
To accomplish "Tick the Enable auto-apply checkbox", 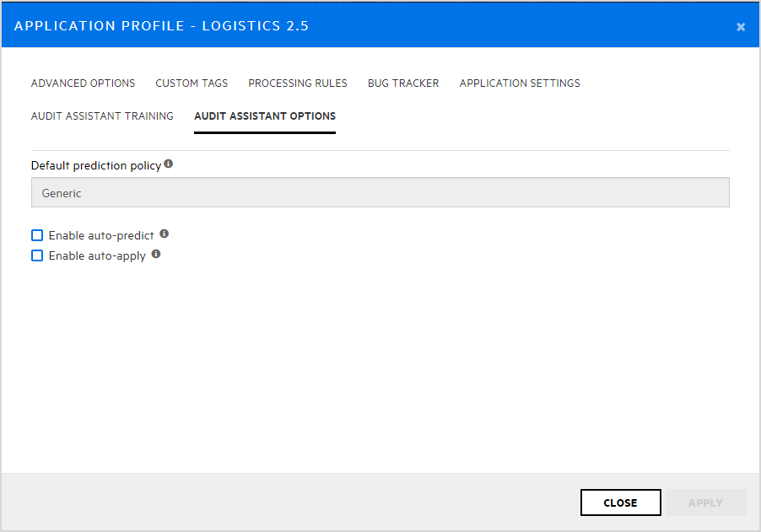I will 37,255.
